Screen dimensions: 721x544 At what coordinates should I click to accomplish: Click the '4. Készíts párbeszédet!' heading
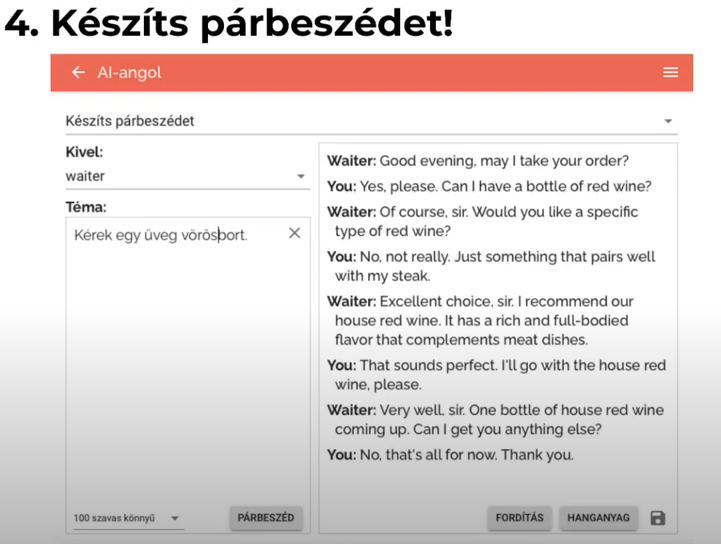tap(229, 25)
